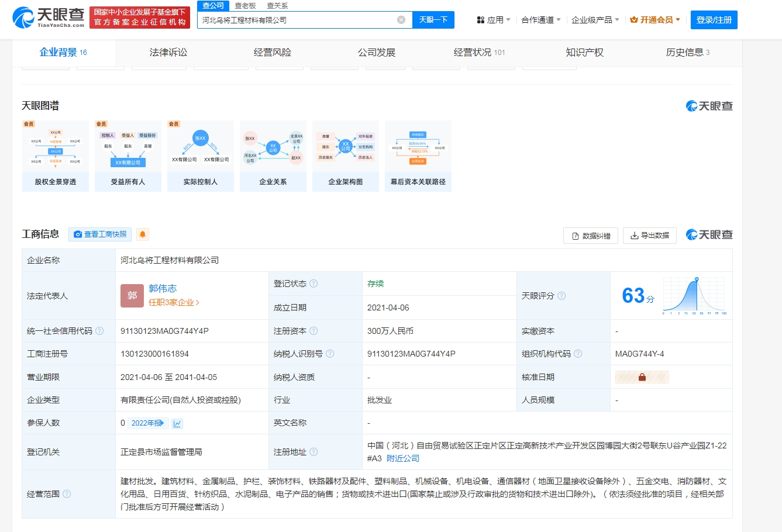Open 受益所有人 graph thumbnail
Image resolution: width=782 pixels, height=532 pixels.
click(x=128, y=156)
